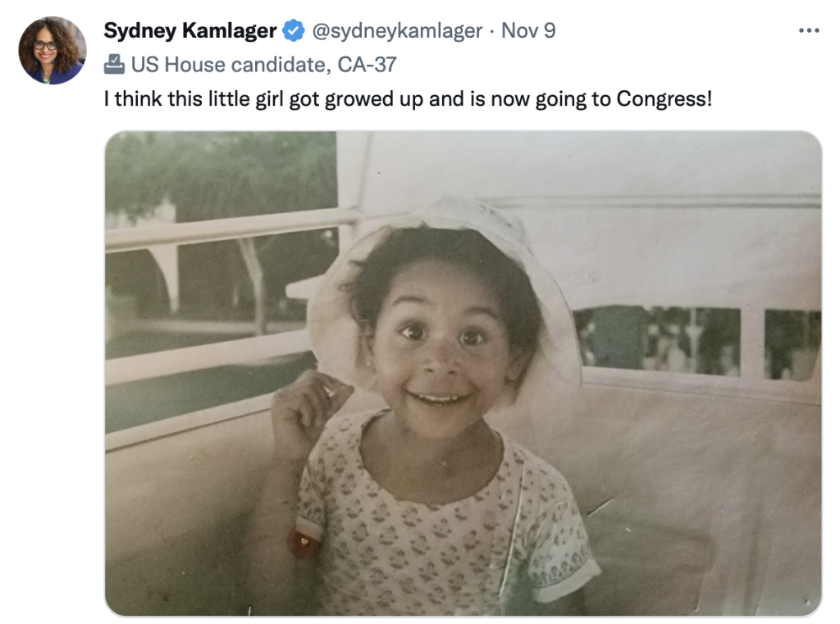Click the ballot box candidate icon
The image size is (840, 624).
click(114, 63)
